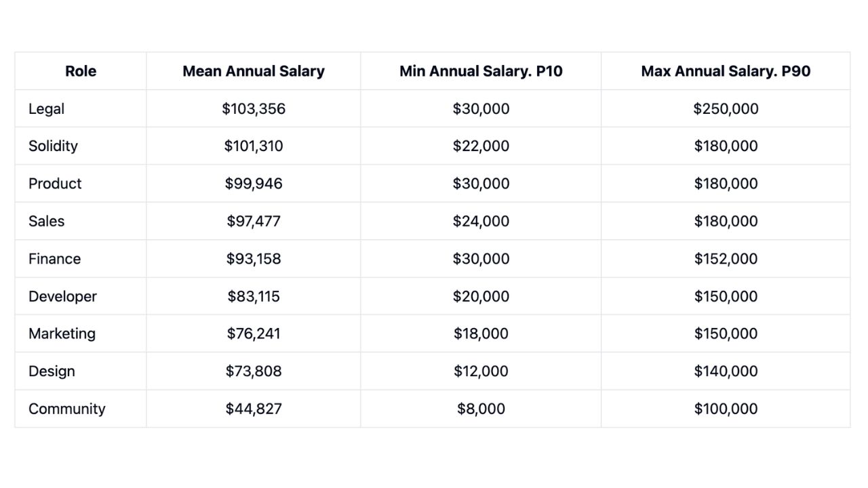
Task: Click the $83,115 Developer mean salary
Action: pos(254,296)
